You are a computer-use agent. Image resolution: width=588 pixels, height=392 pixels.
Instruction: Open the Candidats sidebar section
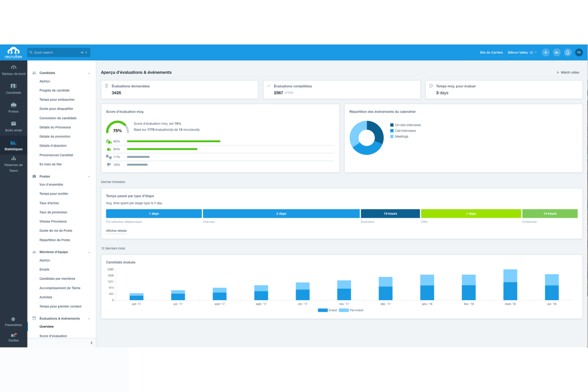14,89
